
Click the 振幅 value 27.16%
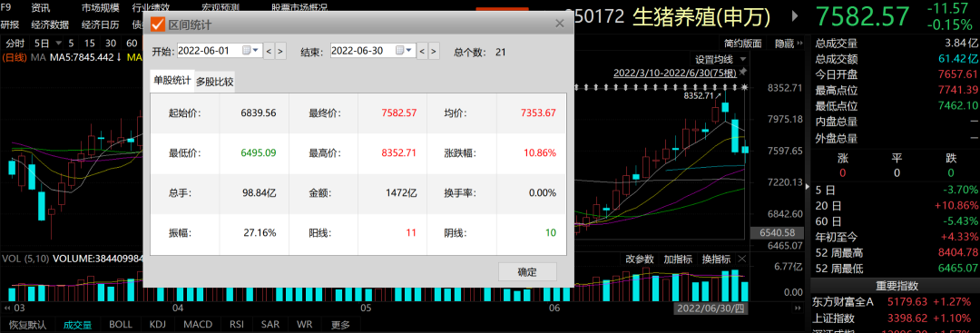(x=260, y=232)
